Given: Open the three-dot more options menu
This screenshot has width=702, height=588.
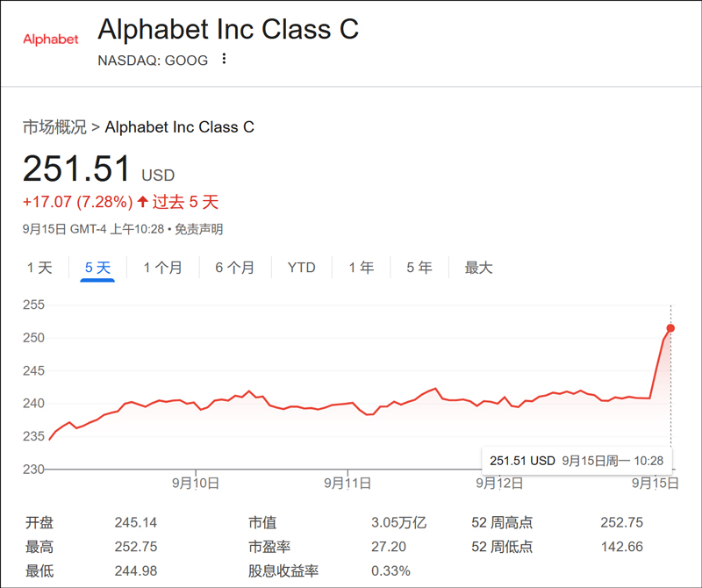Looking at the screenshot, I should (224, 59).
